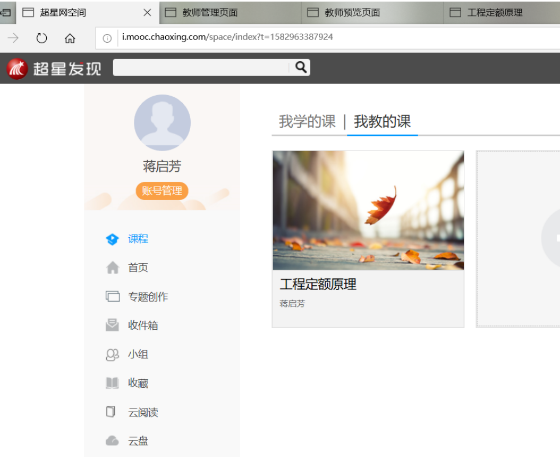Open the 课程 graduation cap icon
The width and height of the screenshot is (560, 457).
click(x=112, y=239)
